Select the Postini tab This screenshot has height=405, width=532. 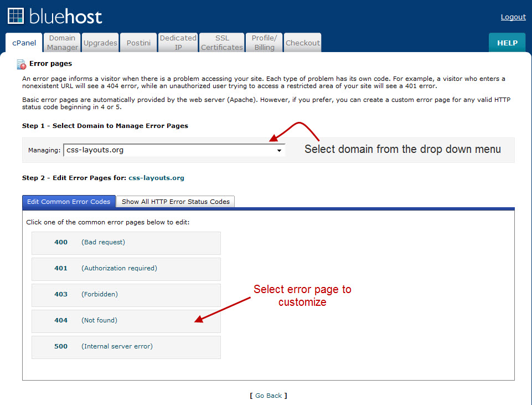click(138, 43)
